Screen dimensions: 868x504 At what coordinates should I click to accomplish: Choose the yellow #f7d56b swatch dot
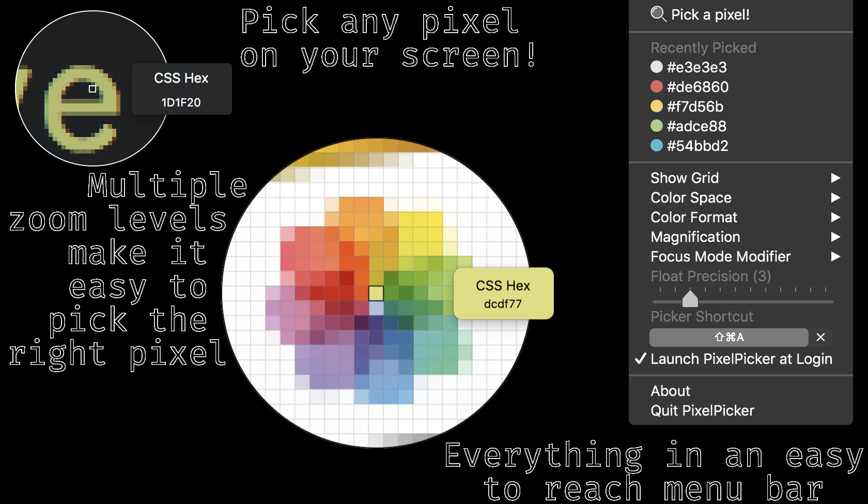coord(657,106)
